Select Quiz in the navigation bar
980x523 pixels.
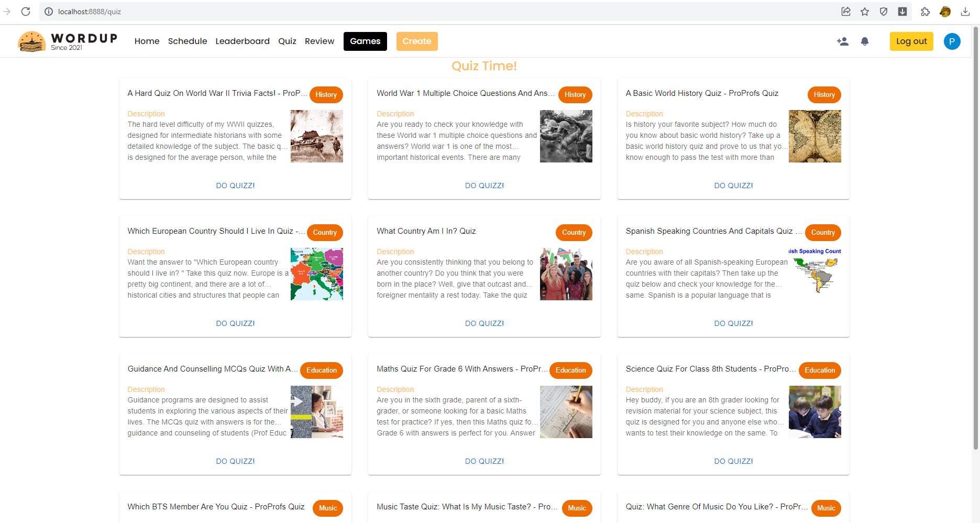(287, 41)
